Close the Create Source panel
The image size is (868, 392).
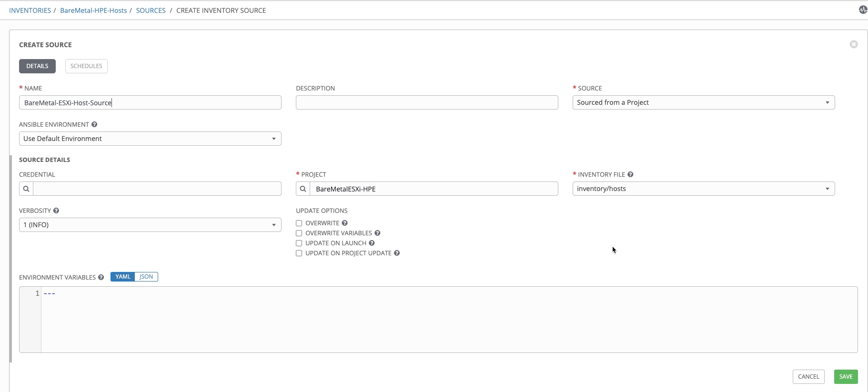click(854, 44)
